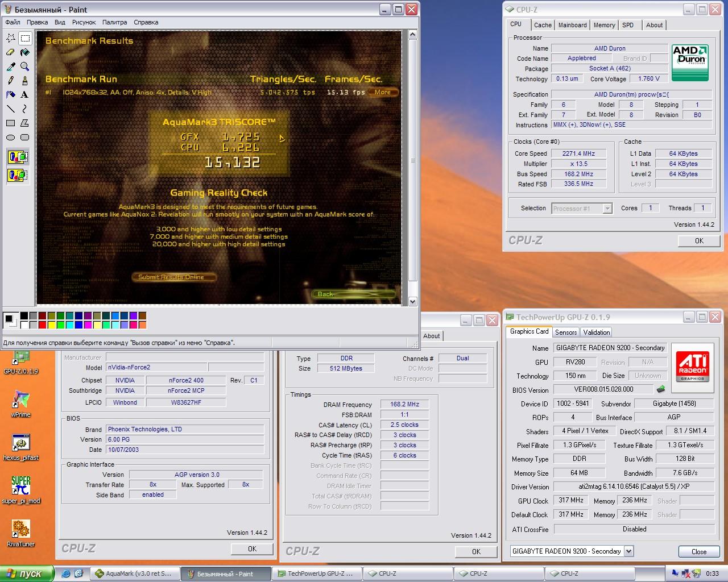Click the GPU-Z driver version field

tap(633, 487)
